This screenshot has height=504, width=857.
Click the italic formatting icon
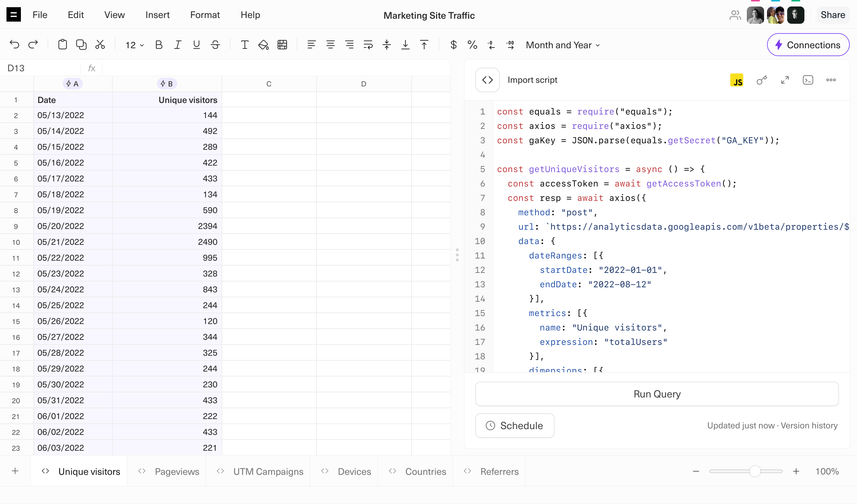point(178,45)
